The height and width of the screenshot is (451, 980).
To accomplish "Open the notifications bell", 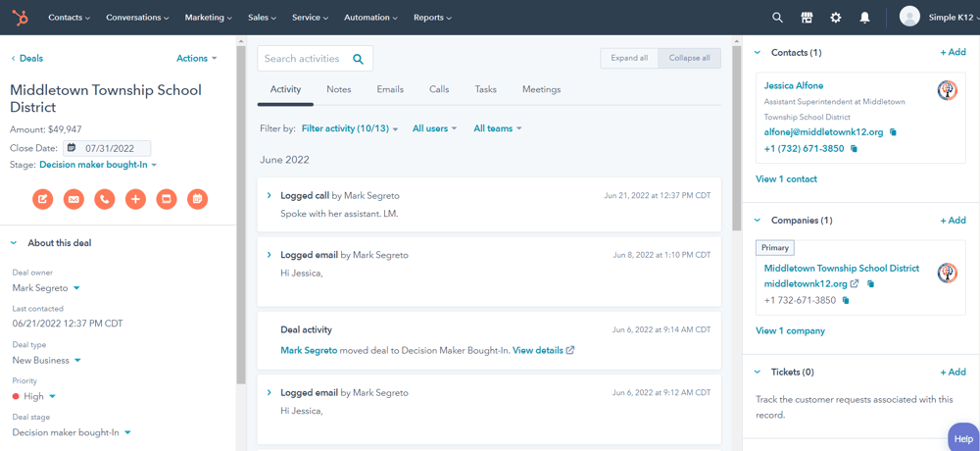I will (864, 18).
